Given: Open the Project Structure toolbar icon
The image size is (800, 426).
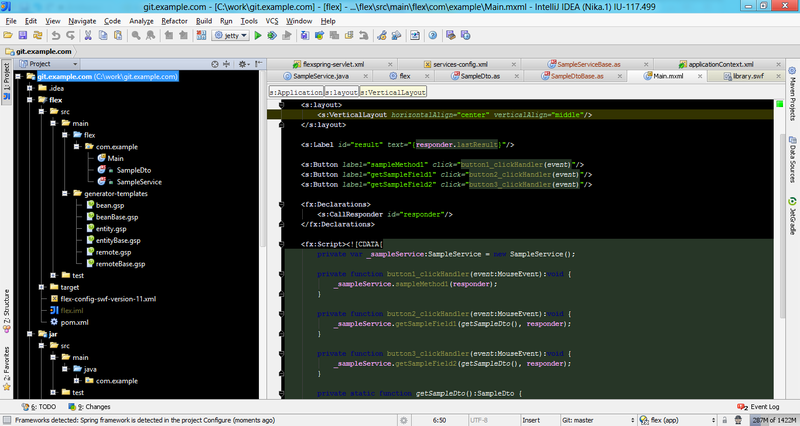Looking at the screenshot, I should coord(396,35).
